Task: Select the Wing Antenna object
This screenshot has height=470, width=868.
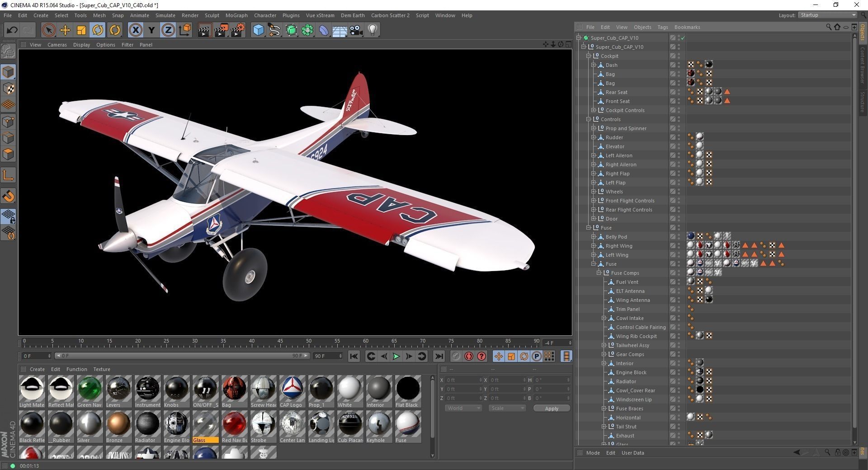Action: (x=632, y=300)
